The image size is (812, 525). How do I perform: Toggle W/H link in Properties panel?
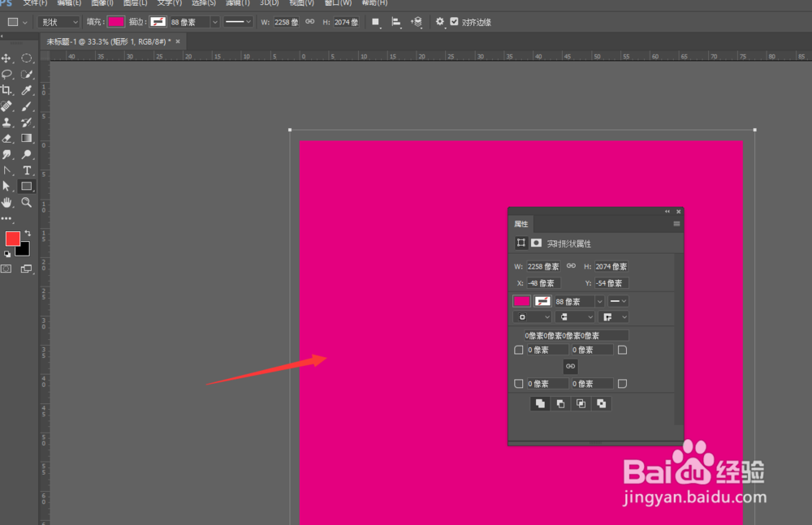click(x=571, y=266)
